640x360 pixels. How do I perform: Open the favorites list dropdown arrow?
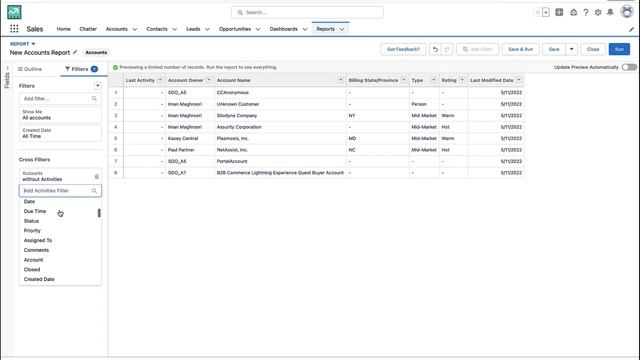[546, 12]
